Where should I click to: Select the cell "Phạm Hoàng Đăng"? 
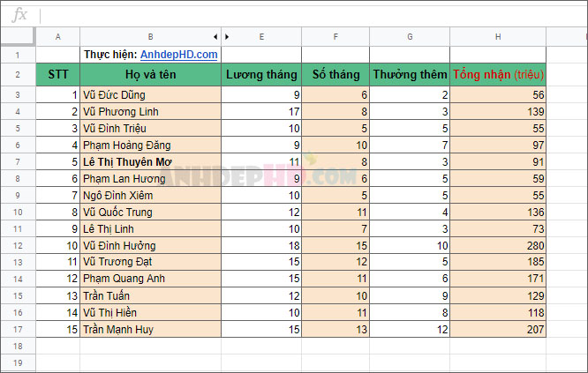[150, 145]
